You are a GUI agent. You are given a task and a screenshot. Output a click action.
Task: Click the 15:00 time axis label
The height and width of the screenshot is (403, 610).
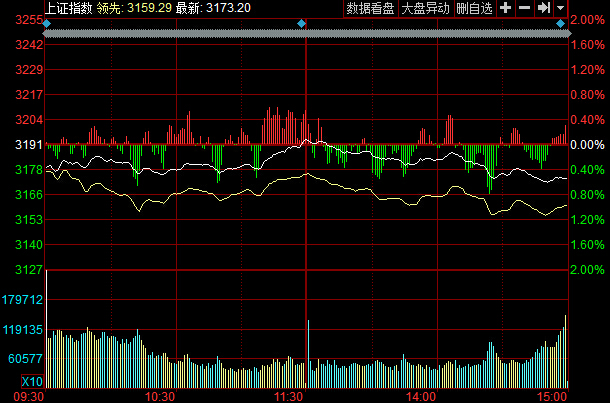click(x=551, y=396)
